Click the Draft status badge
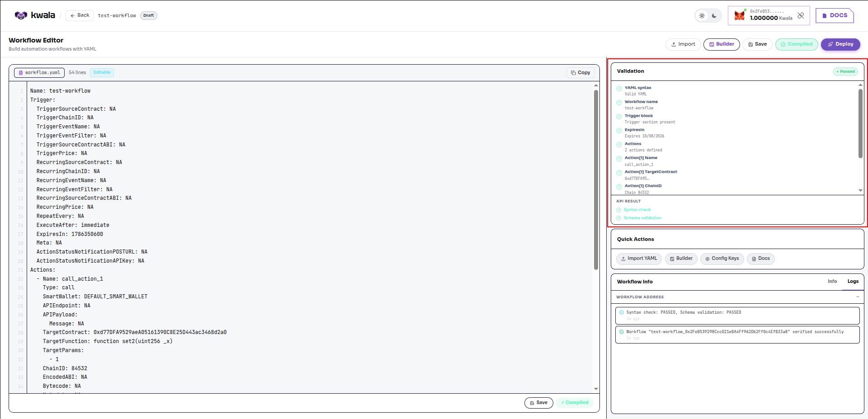 coord(148,15)
